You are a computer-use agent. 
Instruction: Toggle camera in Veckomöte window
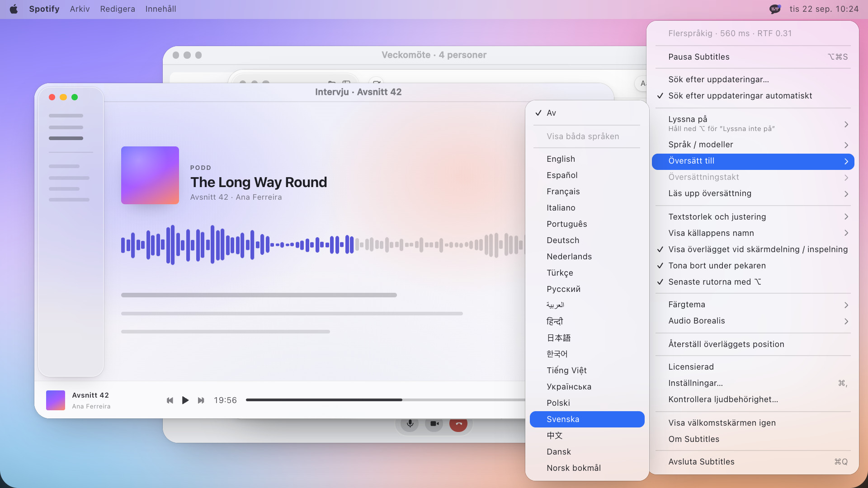pyautogui.click(x=434, y=423)
